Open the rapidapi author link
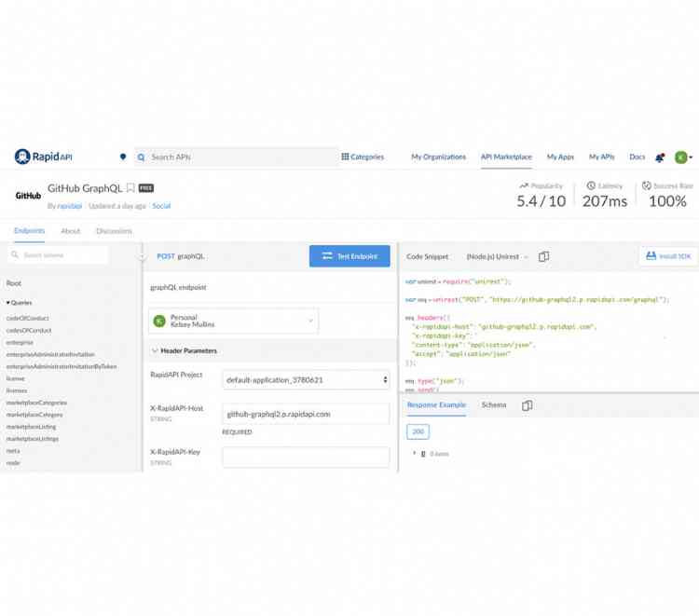 [x=70, y=206]
